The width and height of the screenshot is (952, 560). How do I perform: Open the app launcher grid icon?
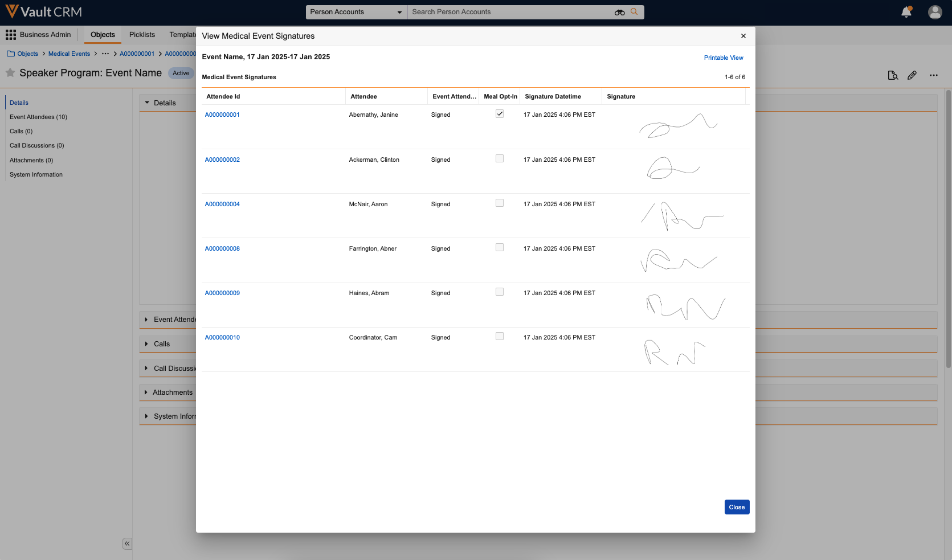coord(11,35)
